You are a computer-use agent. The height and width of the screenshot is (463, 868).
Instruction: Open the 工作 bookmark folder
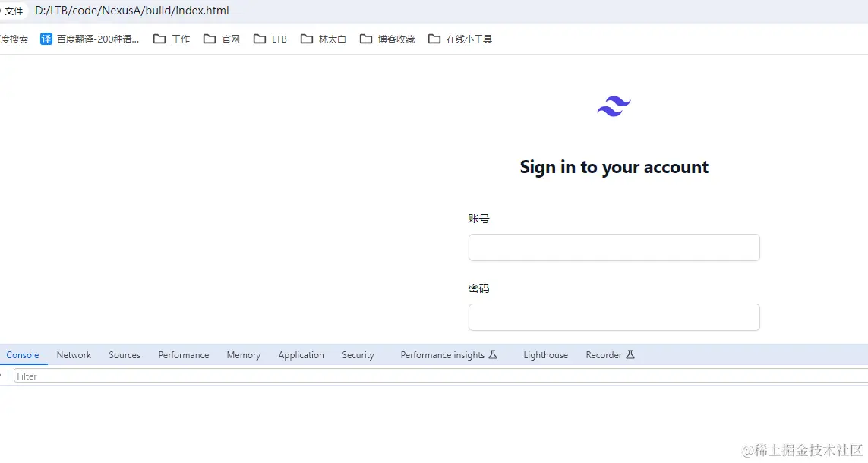click(172, 39)
